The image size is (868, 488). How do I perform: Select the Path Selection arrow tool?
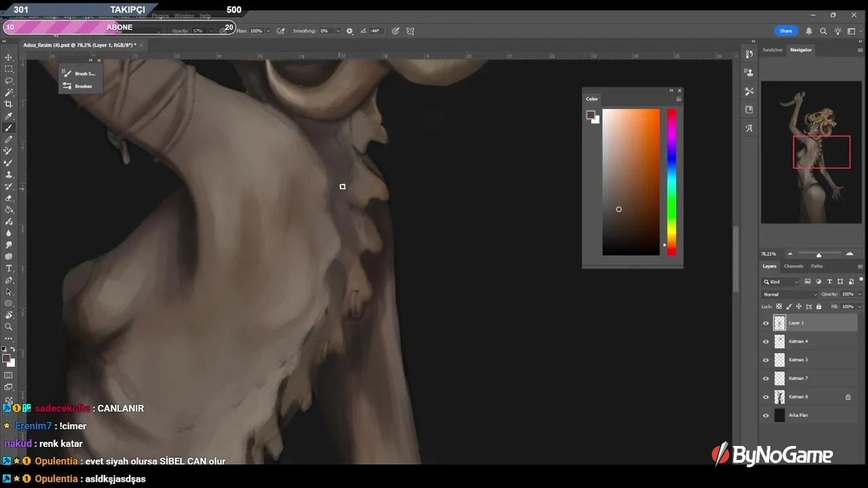tap(9, 291)
